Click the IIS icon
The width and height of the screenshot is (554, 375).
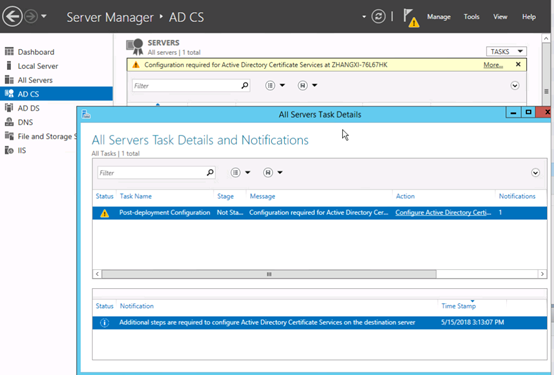(x=9, y=150)
